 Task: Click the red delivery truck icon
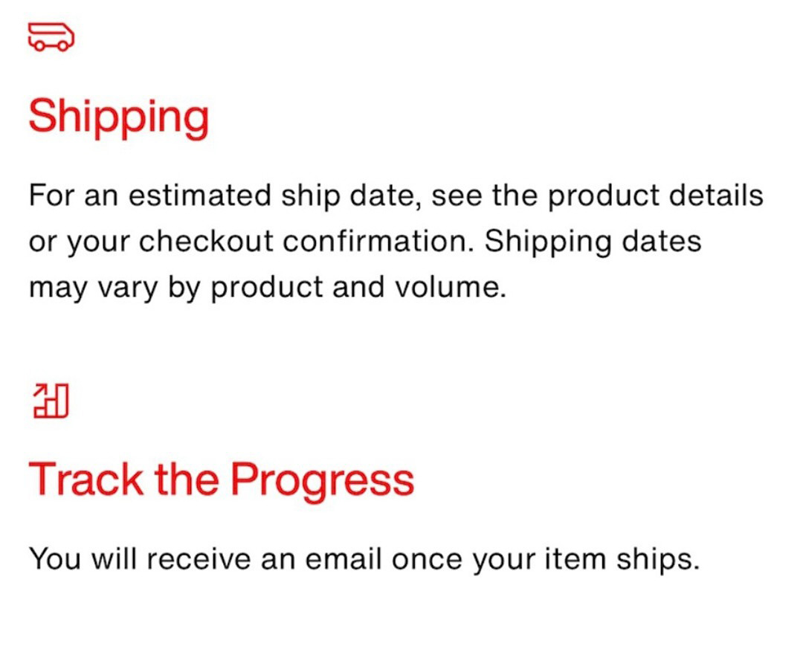point(51,37)
